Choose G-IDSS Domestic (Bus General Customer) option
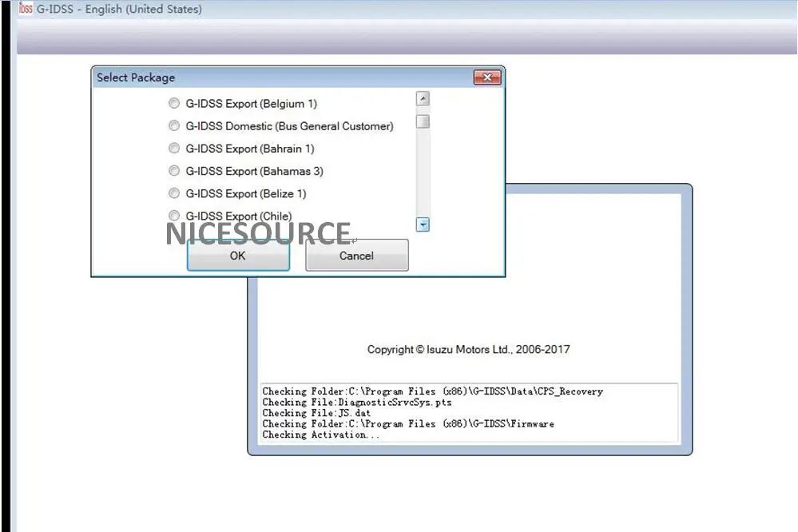The image size is (798, 532). click(x=174, y=125)
